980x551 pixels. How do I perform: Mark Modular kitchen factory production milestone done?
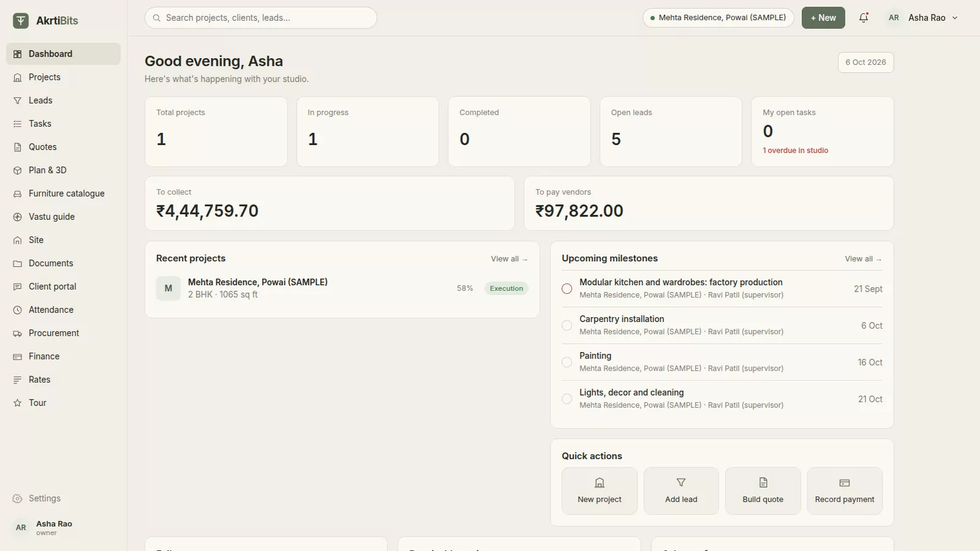(567, 288)
